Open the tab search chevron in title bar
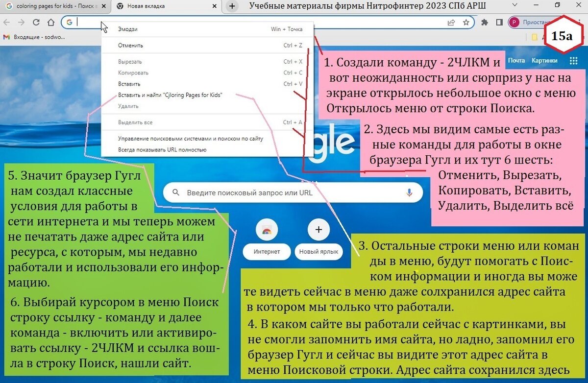The image size is (588, 383). tap(514, 5)
